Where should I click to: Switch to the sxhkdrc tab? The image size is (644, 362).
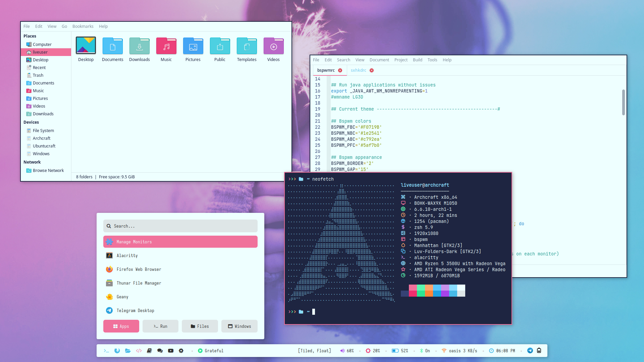tap(358, 70)
